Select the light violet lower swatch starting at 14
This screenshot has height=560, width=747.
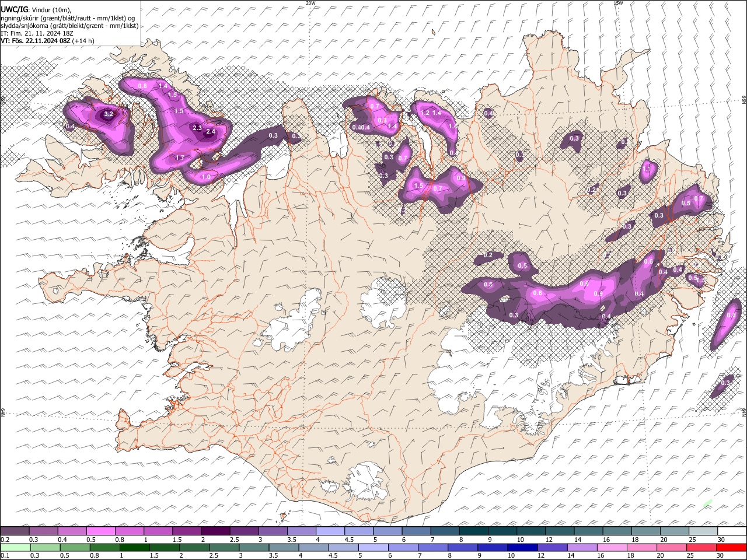coord(582,547)
